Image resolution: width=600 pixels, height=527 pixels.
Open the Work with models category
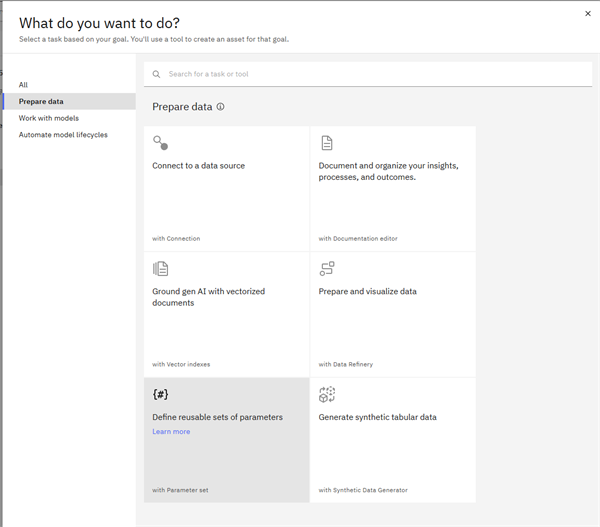48,118
